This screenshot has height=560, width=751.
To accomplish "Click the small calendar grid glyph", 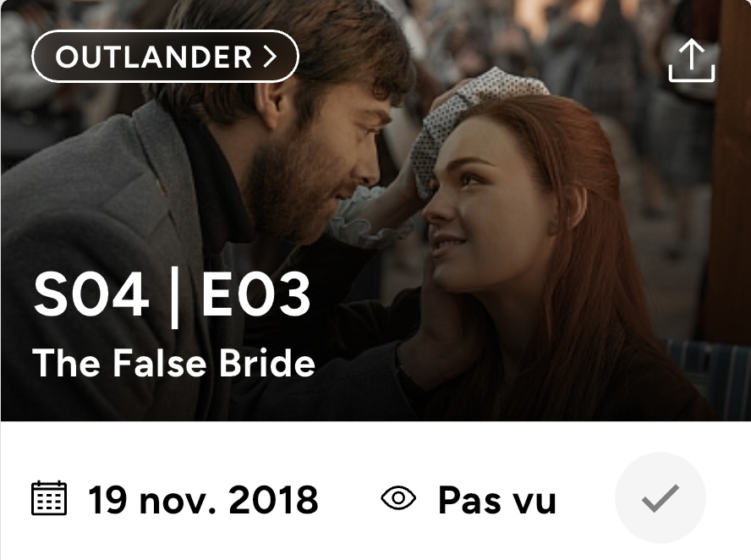I will 49,498.
